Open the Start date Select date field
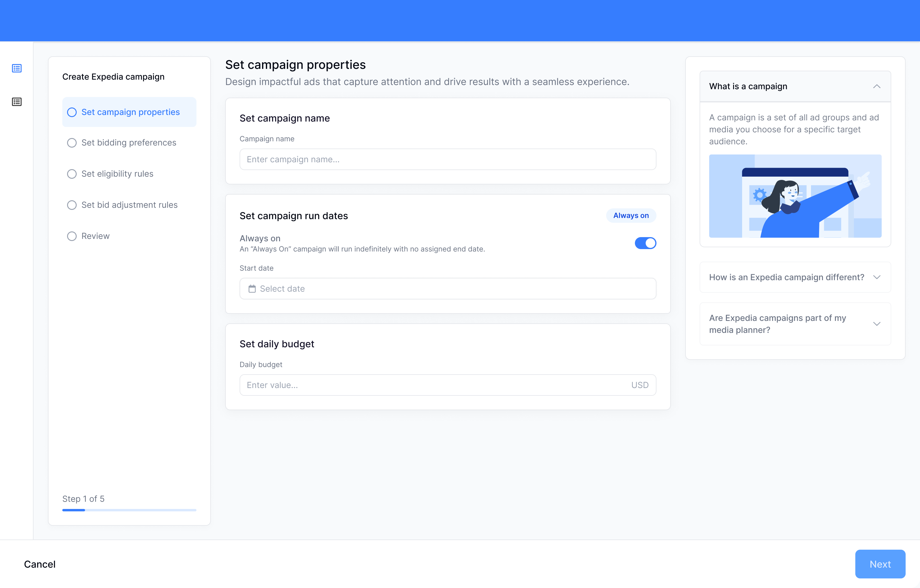920x588 pixels. [x=448, y=288]
